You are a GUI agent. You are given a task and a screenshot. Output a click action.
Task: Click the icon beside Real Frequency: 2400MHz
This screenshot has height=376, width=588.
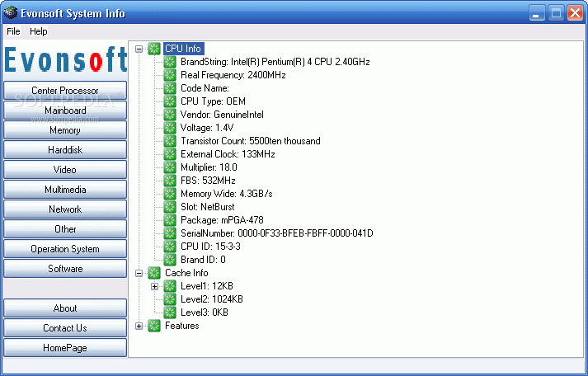(170, 75)
